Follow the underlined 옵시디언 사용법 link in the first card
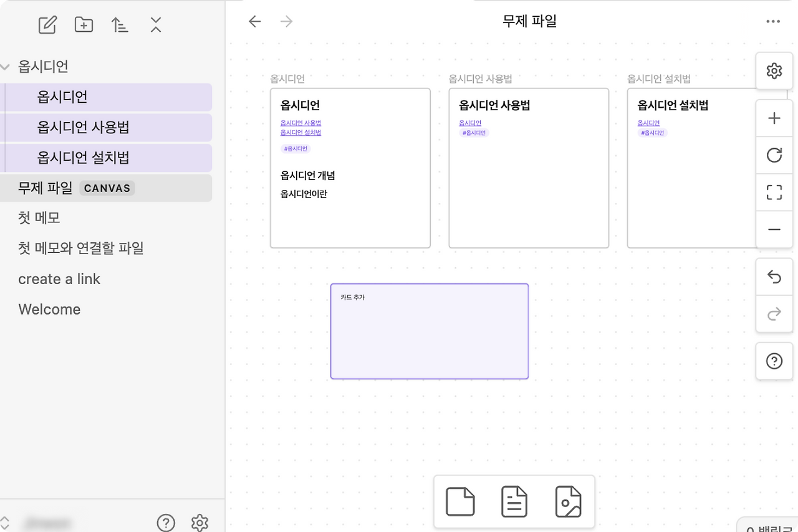Screen dimensions: 798x532 tap(300, 123)
